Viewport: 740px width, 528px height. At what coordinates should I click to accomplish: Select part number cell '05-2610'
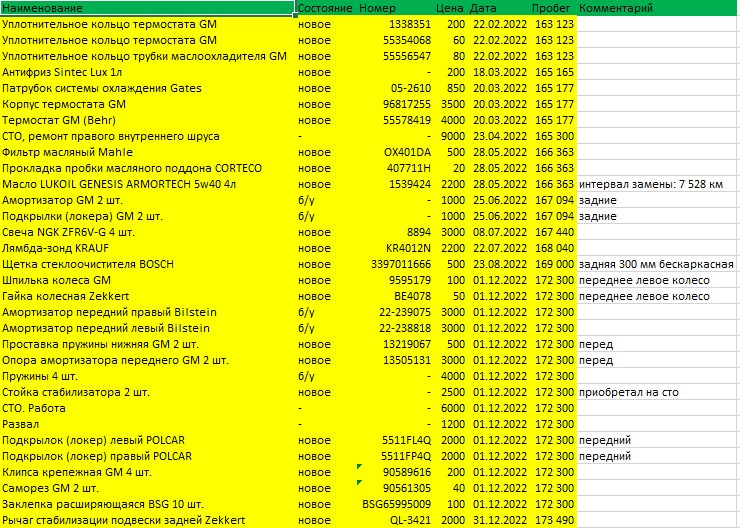click(395, 88)
